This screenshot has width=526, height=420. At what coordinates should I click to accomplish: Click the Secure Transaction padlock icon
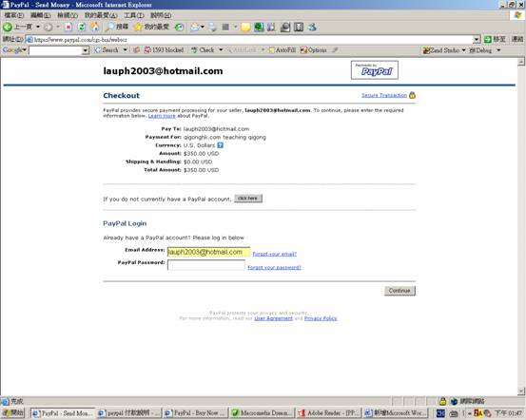412,95
